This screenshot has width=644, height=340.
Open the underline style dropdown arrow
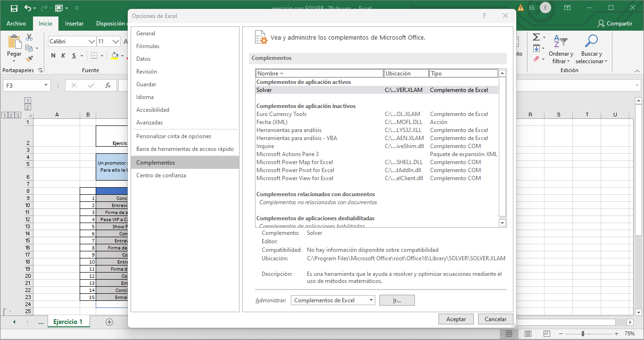(x=82, y=56)
